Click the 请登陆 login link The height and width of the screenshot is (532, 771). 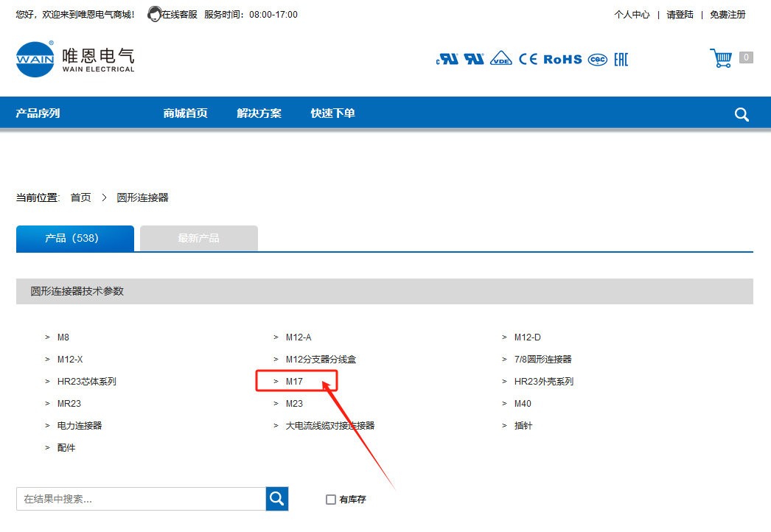click(680, 15)
